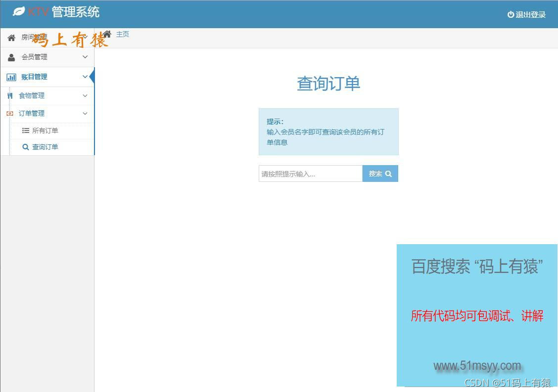The height and width of the screenshot is (392, 558).
Task: Collapse the 订单管理 chevron
Action: pos(85,113)
